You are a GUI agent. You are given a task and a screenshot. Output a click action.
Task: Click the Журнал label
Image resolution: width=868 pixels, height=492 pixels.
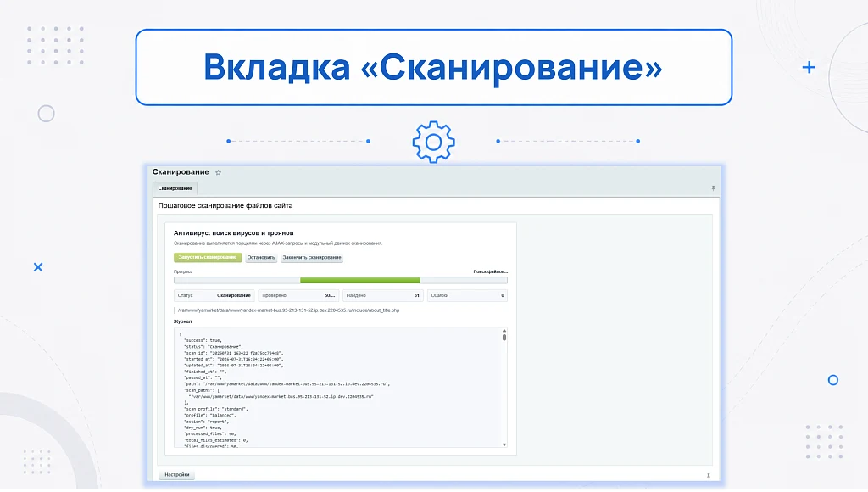point(183,321)
